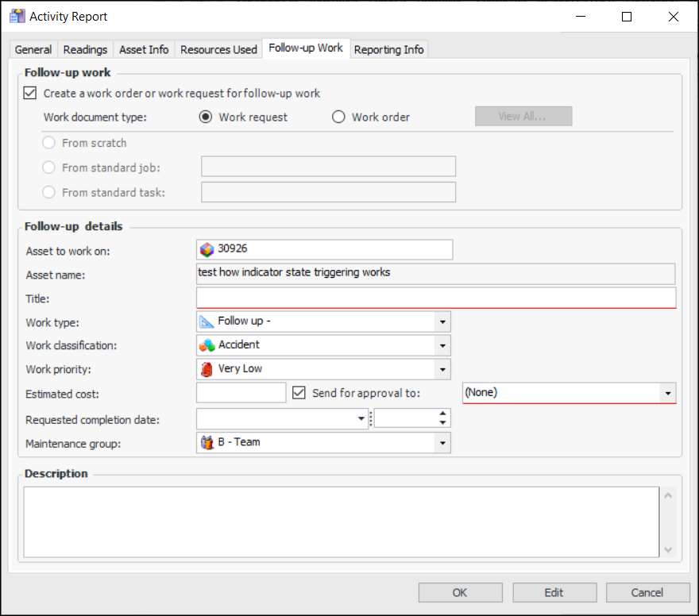Click the From standard task text field
This screenshot has height=616, width=699.
[329, 192]
